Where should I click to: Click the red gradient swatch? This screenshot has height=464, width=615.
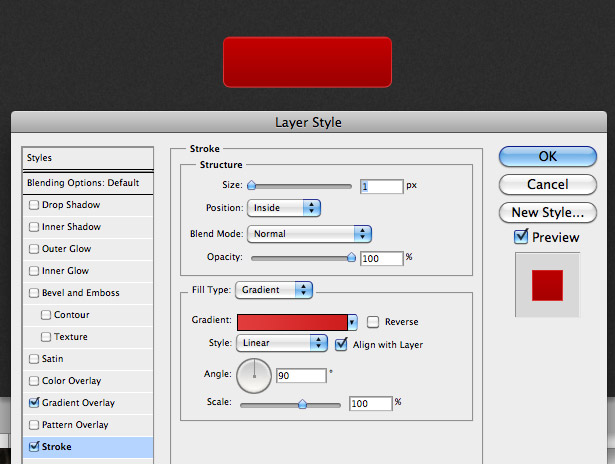point(292,322)
